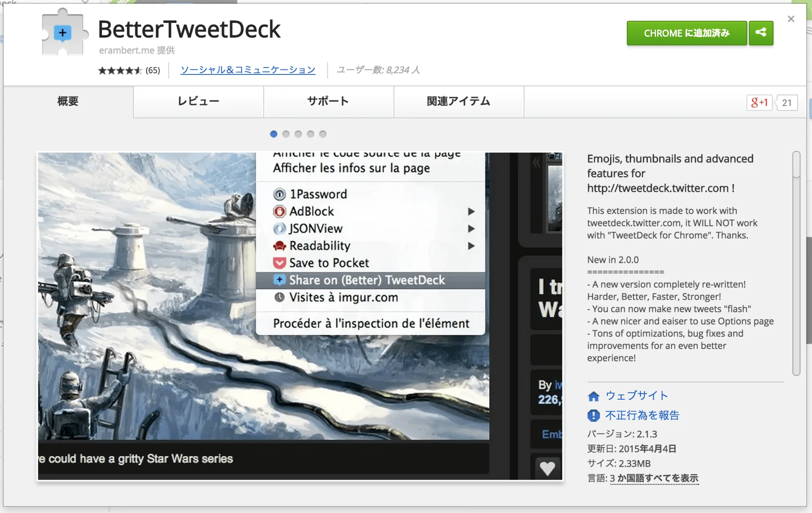Switch to the レビュー tab
812x513 pixels.
pos(198,101)
